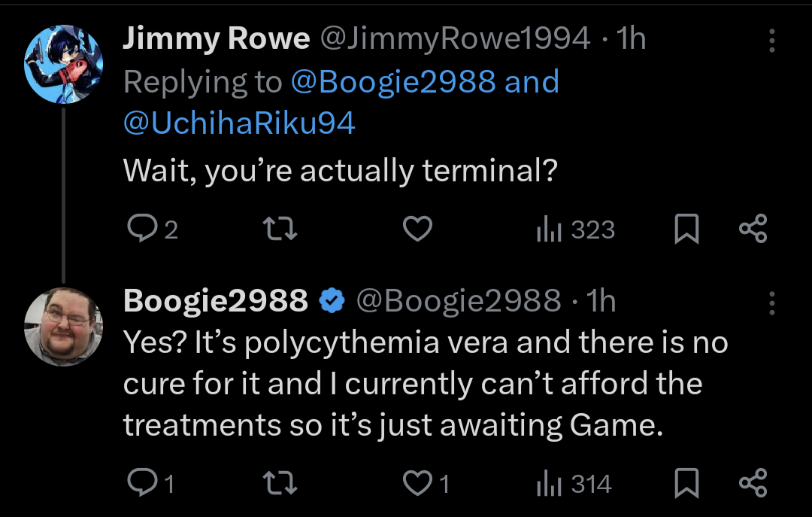Like Boogie2988's tweet with 1 like

(426, 483)
